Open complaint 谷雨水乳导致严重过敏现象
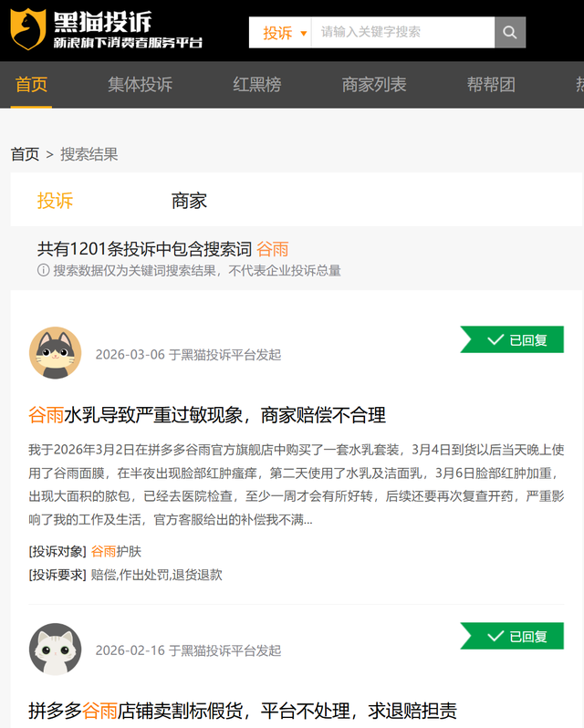The height and width of the screenshot is (728, 584). [x=207, y=415]
